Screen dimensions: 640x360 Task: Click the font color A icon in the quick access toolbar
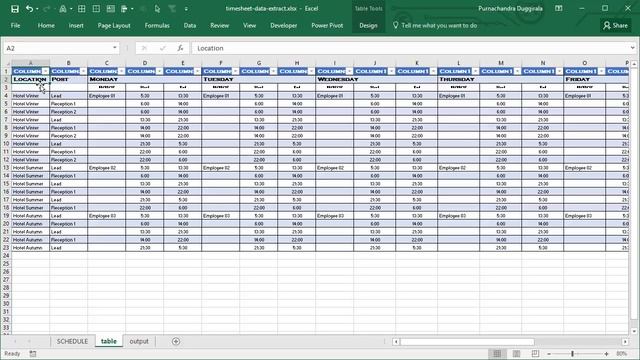point(63,9)
